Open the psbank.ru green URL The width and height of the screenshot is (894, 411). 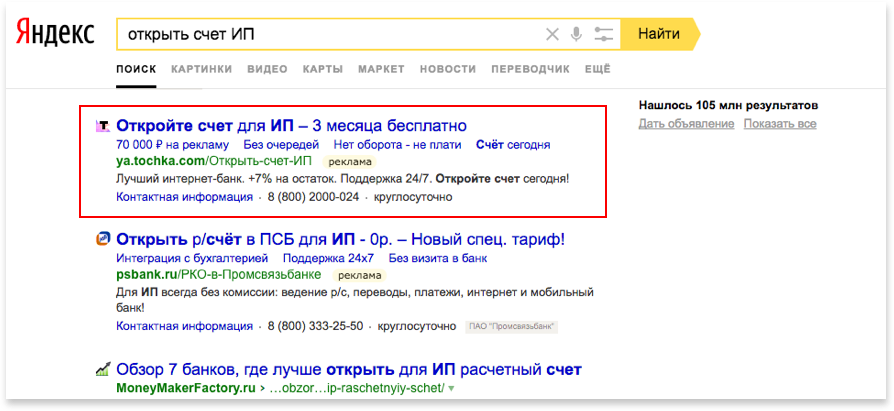218,276
